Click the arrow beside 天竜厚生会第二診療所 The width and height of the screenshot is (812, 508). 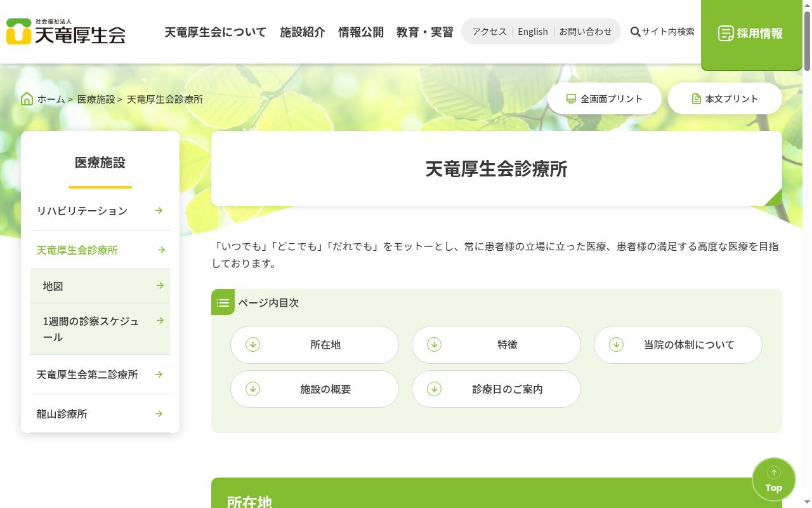[x=159, y=374]
